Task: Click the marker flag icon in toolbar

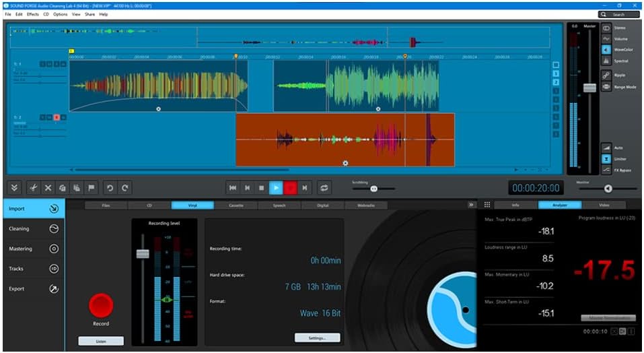Action: [91, 188]
